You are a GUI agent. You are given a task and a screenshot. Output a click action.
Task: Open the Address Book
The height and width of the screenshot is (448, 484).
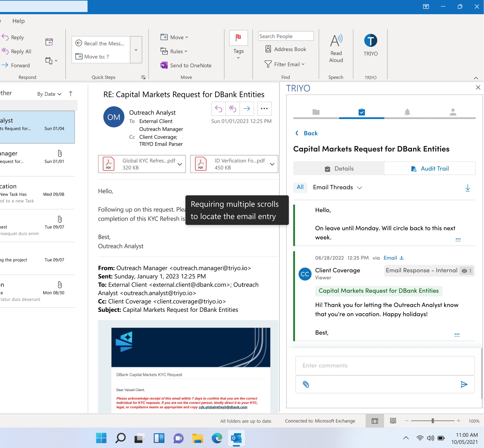point(286,49)
